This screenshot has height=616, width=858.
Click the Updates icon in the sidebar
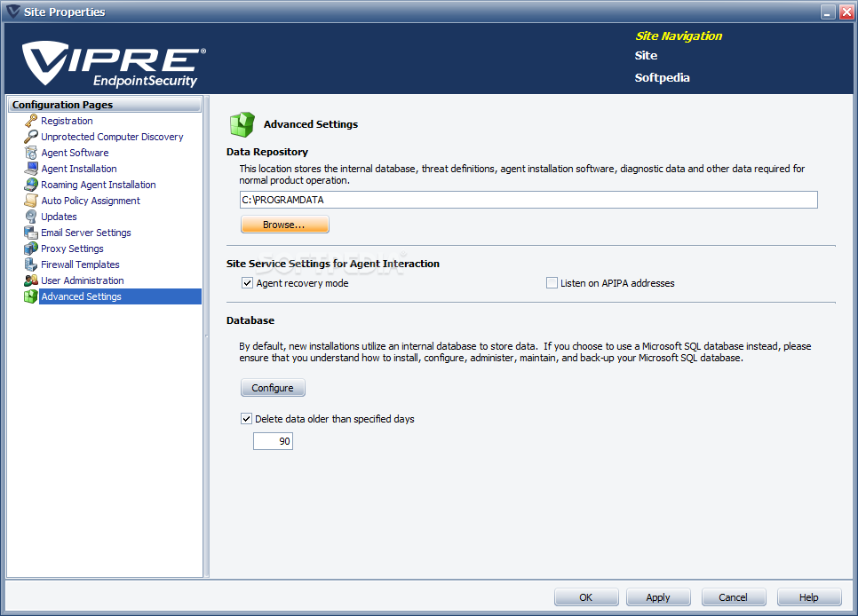31,216
